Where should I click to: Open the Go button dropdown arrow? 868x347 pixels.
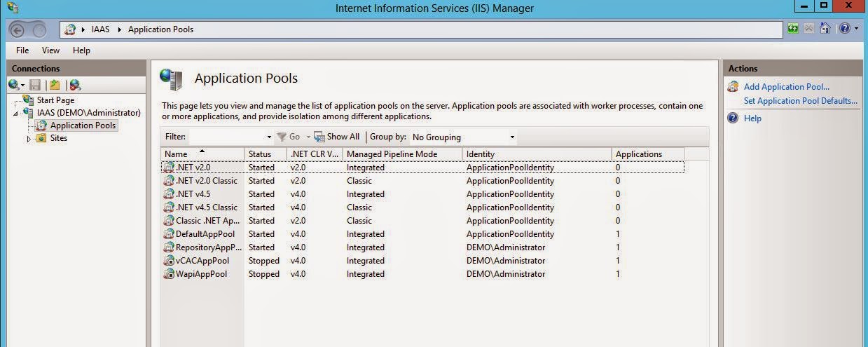308,137
